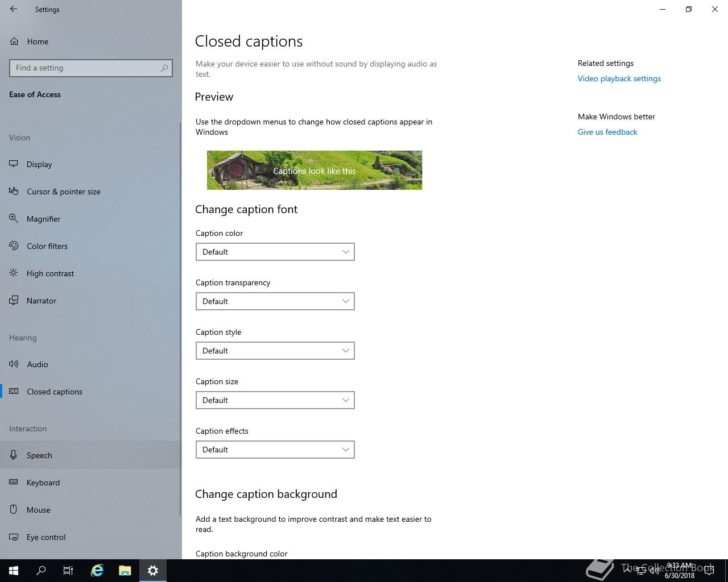This screenshot has width=728, height=582.
Task: Select Cursor & pointer size label
Action: [64, 192]
